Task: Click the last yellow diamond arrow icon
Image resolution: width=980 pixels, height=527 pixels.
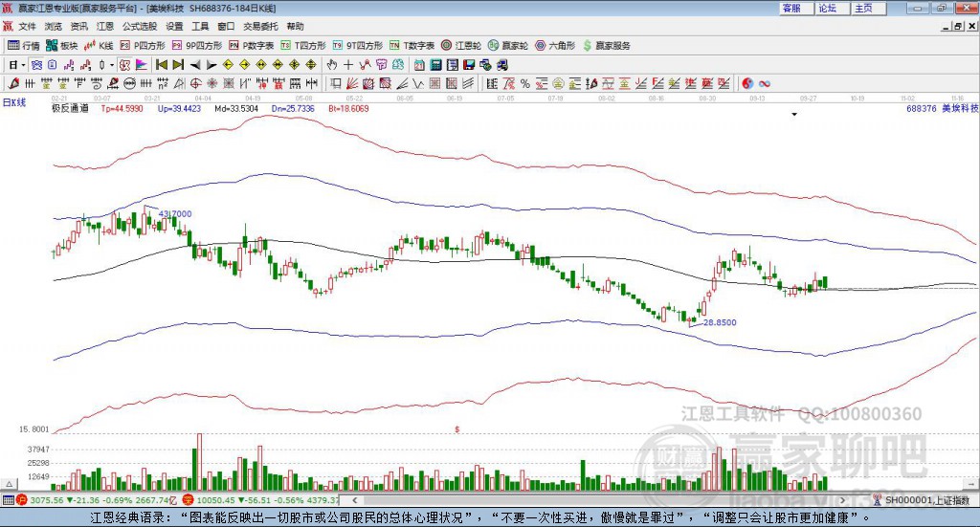Action: [311, 65]
